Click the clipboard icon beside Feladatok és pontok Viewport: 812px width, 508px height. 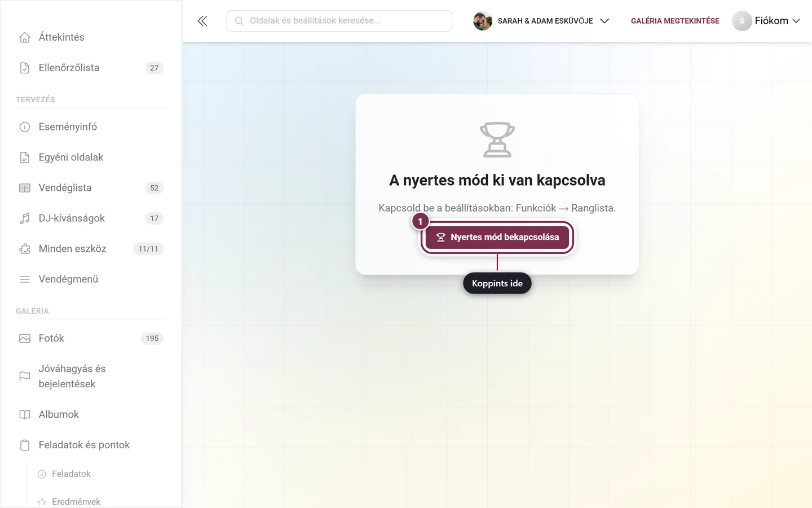[25, 445]
